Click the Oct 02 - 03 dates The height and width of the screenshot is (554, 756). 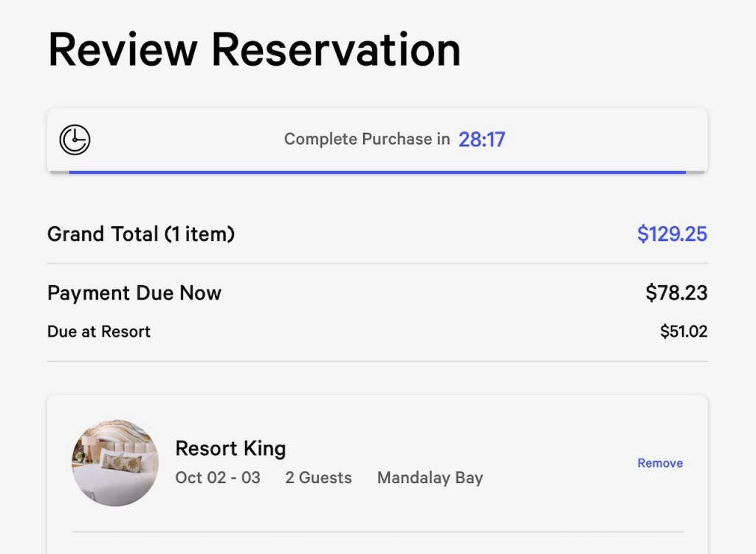pos(218,478)
